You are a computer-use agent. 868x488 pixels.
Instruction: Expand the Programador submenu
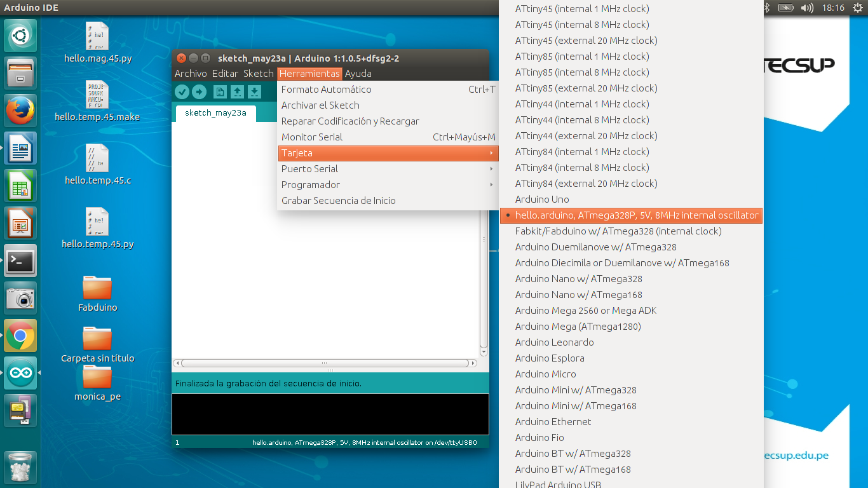click(x=388, y=185)
